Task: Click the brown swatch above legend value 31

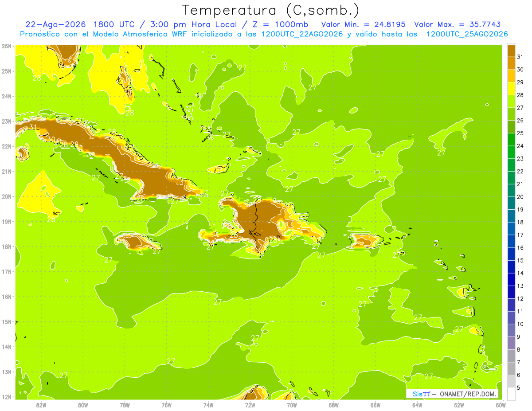Action: (x=511, y=51)
